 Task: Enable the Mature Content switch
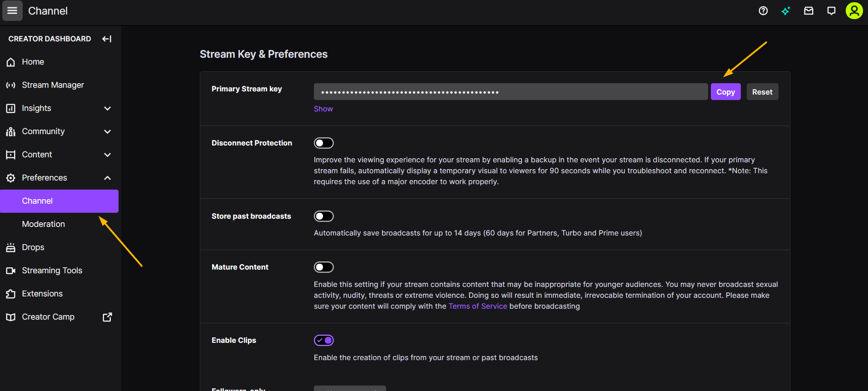click(x=324, y=267)
